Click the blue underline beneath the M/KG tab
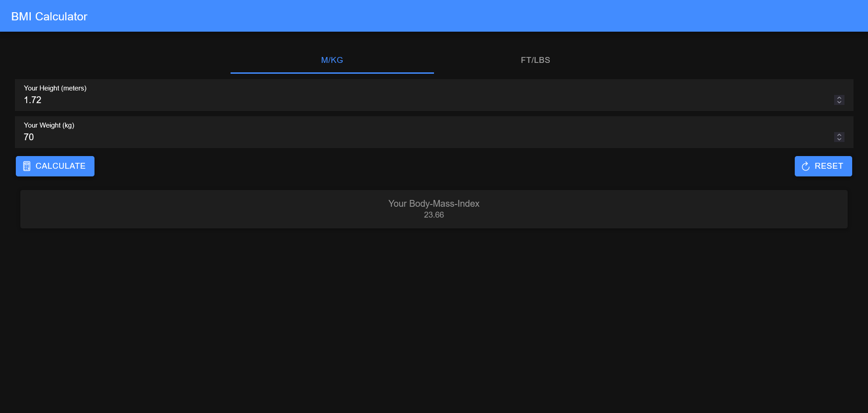Image resolution: width=868 pixels, height=413 pixels. 332,72
